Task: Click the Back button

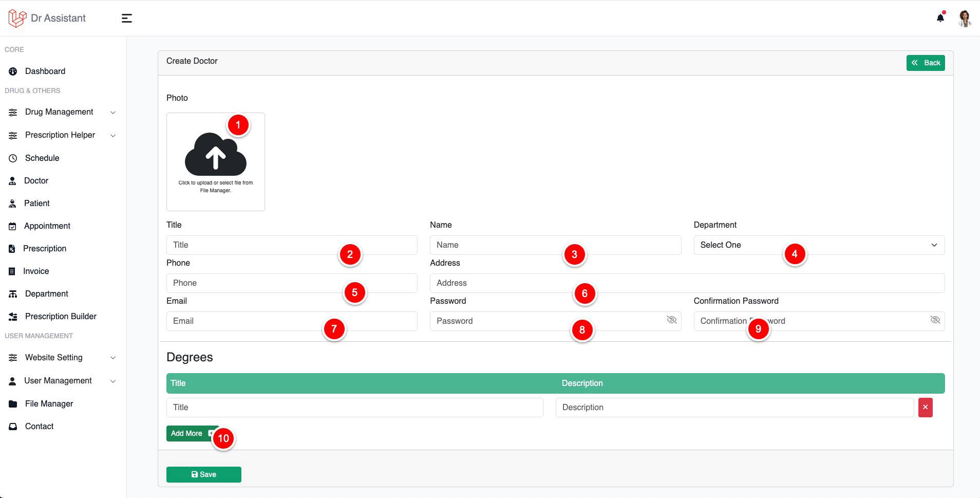Action: [925, 63]
